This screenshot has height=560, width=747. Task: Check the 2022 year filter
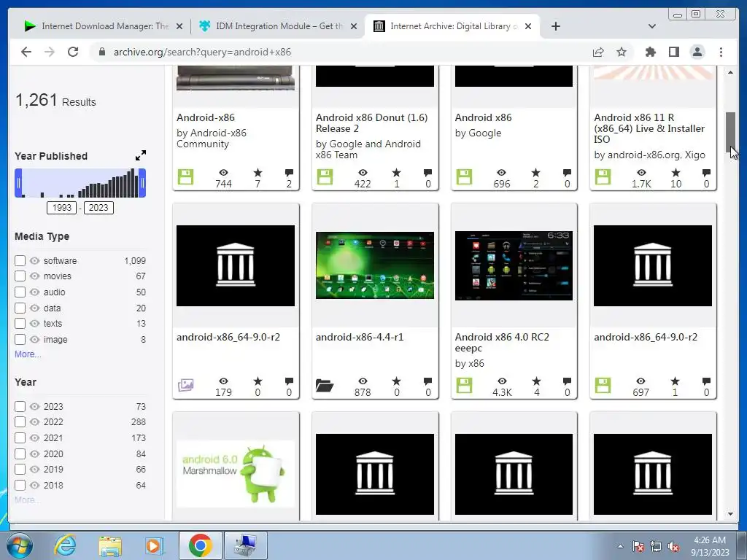(20, 422)
